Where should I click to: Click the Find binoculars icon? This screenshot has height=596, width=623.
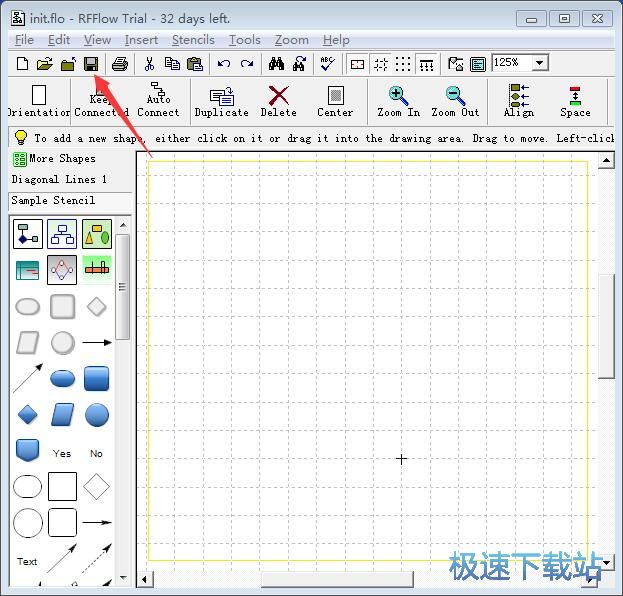click(276, 64)
